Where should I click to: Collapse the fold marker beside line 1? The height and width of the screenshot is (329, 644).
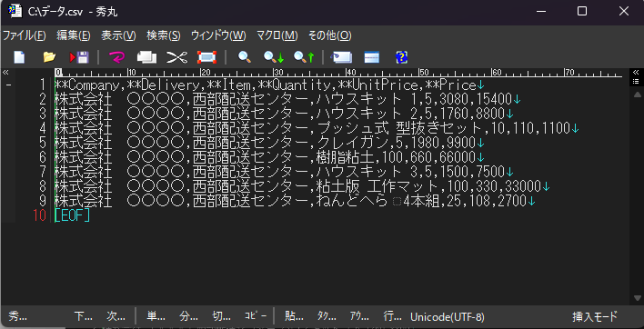coord(8,85)
